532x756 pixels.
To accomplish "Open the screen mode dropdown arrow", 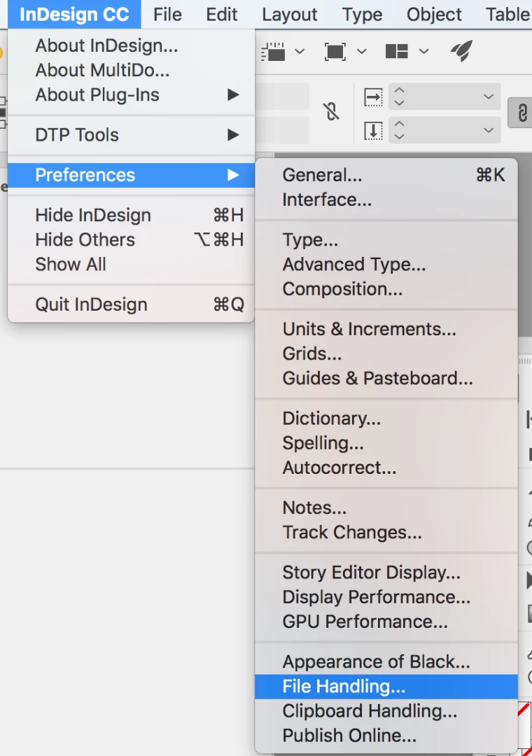I will [362, 51].
